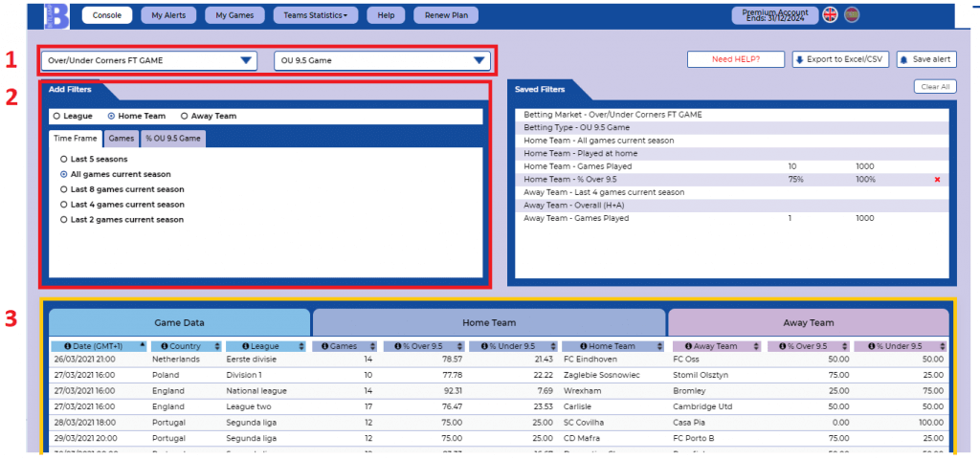The width and height of the screenshot is (980, 459).
Task: Click FC Porto B away team cell
Action: (696, 438)
